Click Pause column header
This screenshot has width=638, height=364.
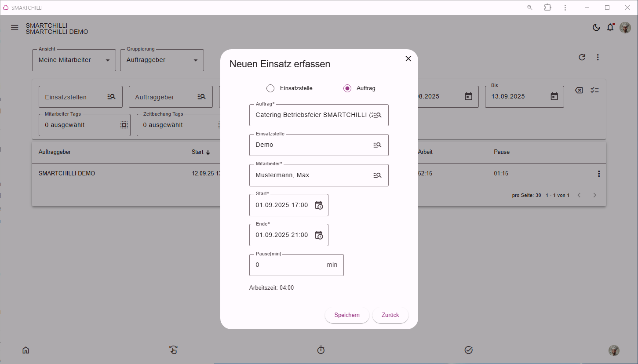click(502, 152)
